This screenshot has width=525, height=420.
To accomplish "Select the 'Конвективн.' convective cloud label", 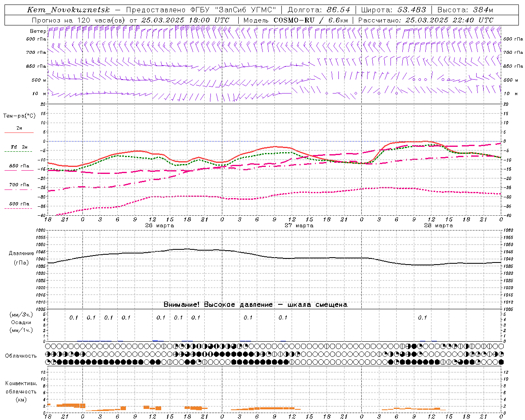I will click(x=21, y=383).
